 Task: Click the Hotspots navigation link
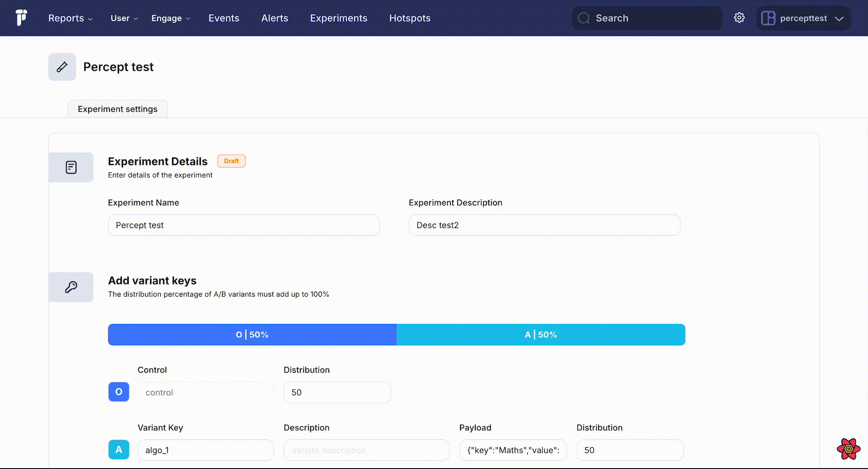pyautogui.click(x=410, y=18)
